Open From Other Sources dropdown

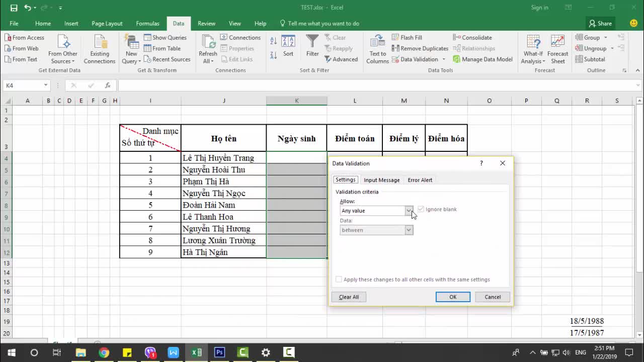[63, 49]
